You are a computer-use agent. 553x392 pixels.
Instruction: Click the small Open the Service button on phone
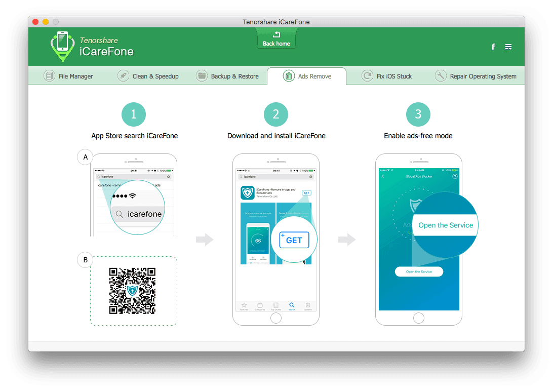coord(419,271)
